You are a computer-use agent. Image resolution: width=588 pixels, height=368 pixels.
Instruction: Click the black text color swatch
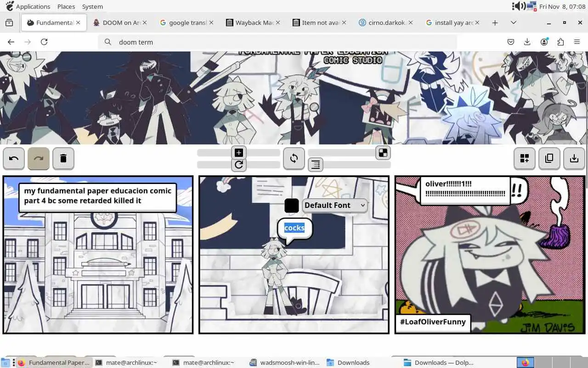coord(292,205)
